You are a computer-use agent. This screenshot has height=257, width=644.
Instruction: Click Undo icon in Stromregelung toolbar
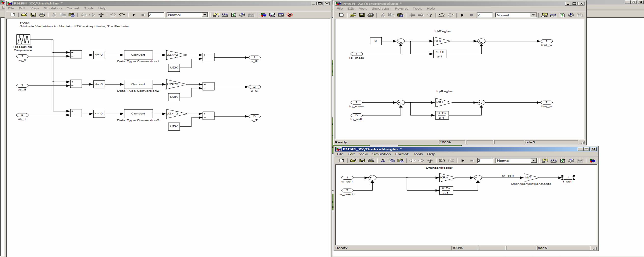point(442,15)
